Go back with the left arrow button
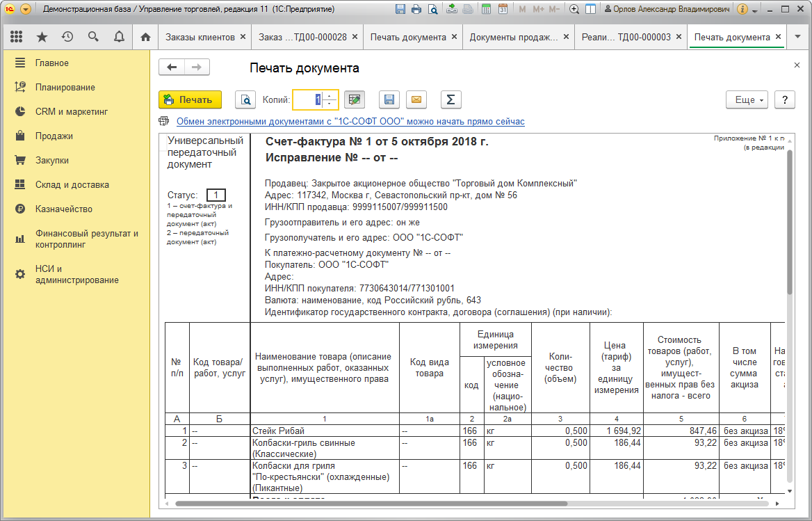This screenshot has height=521, width=812. click(x=172, y=67)
